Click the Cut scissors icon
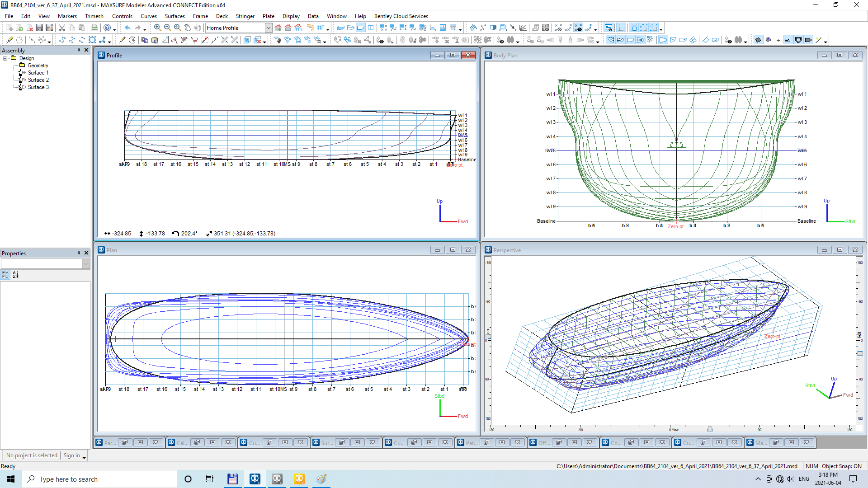This screenshot has width=868, height=488. (62, 28)
